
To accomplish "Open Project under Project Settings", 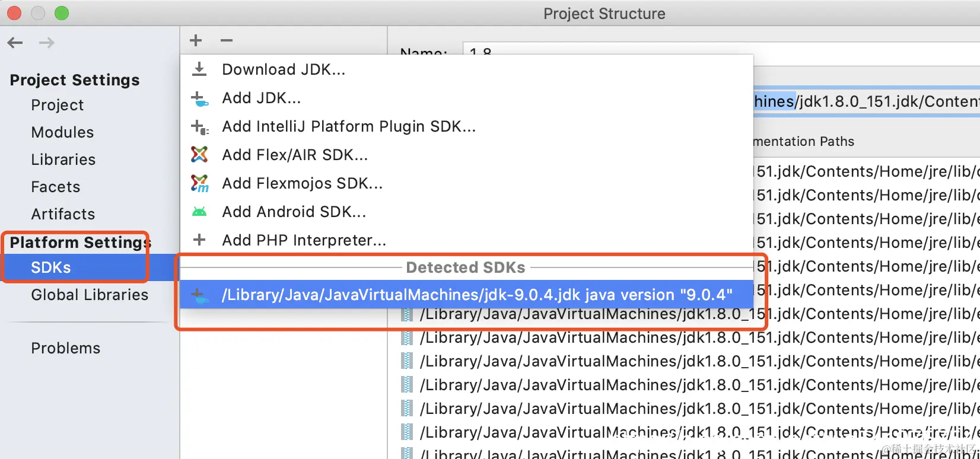I will pyautogui.click(x=58, y=105).
